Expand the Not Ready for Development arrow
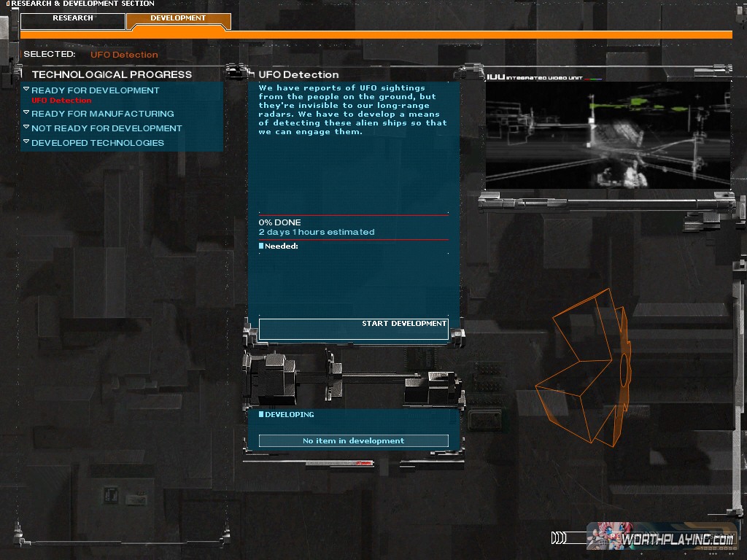The image size is (747, 560). pos(26,128)
